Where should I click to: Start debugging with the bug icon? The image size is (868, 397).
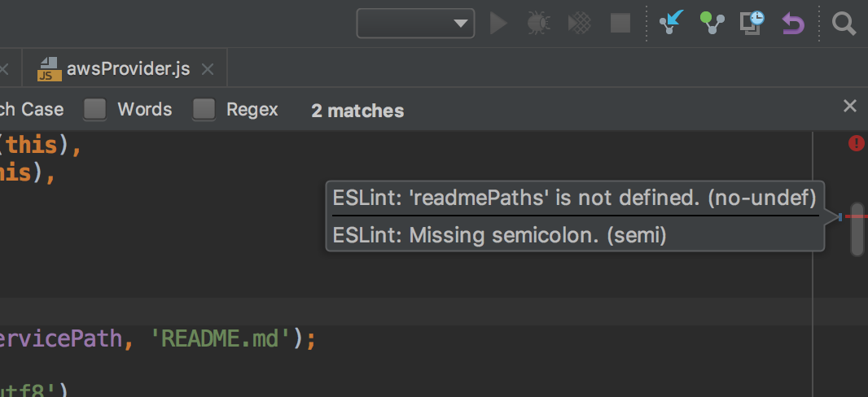point(537,24)
